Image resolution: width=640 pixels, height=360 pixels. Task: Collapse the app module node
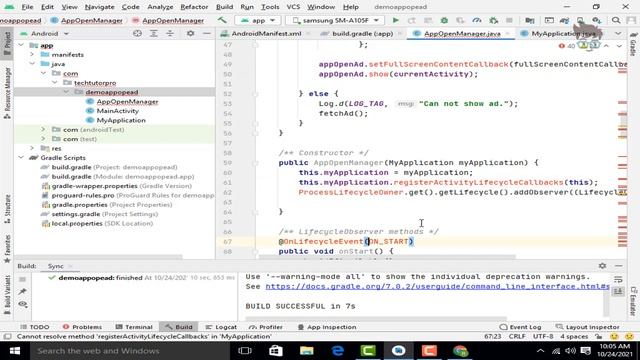click(x=21, y=45)
